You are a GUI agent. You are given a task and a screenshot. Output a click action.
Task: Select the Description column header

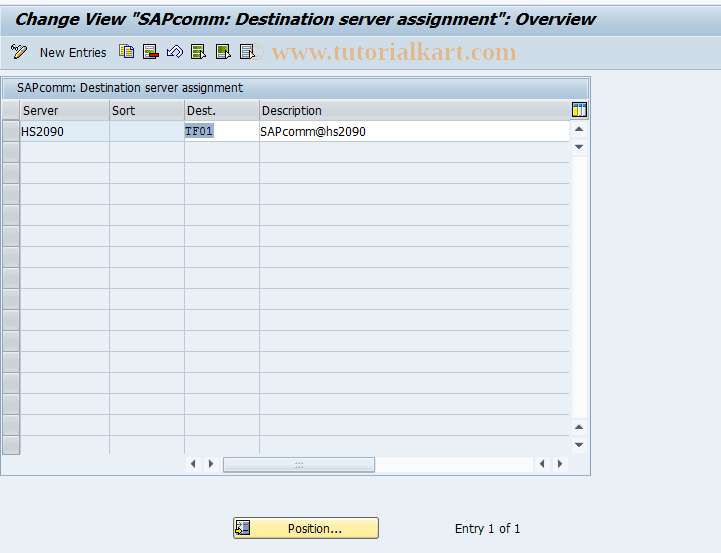(x=414, y=110)
